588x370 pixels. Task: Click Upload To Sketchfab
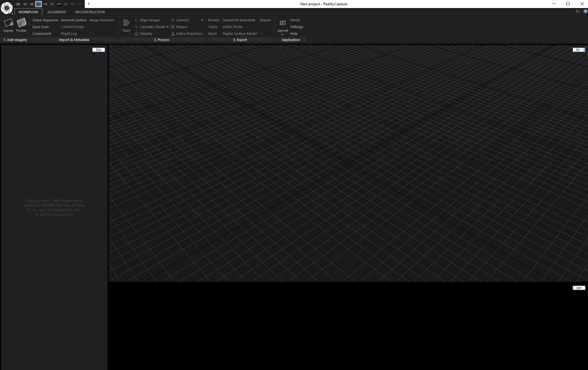[x=238, y=20]
